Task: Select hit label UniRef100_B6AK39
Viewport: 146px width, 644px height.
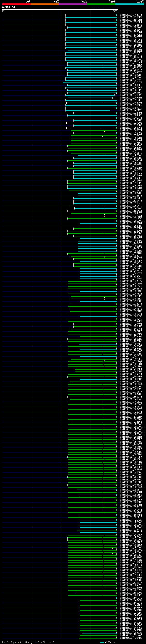Action: pos(131,316)
